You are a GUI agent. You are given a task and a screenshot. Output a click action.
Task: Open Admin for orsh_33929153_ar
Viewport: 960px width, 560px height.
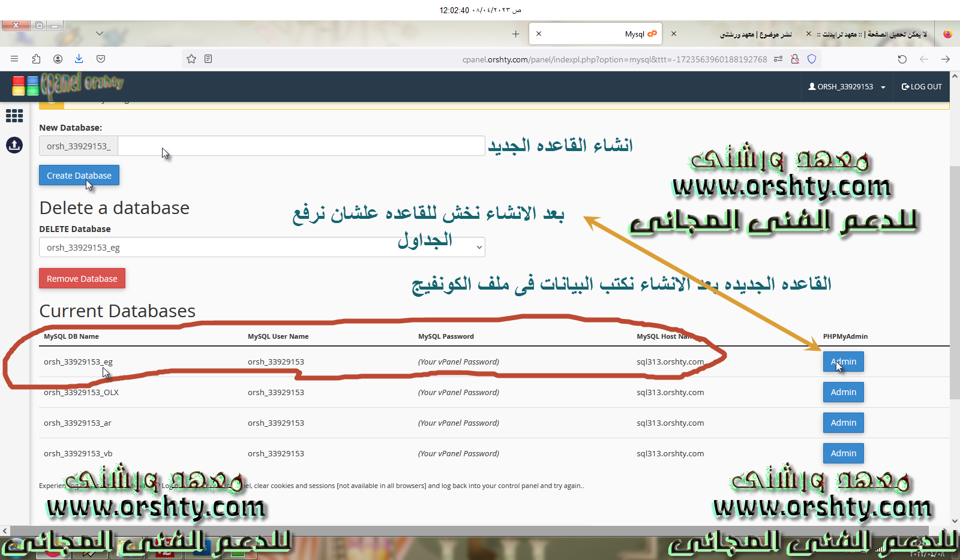(x=843, y=423)
